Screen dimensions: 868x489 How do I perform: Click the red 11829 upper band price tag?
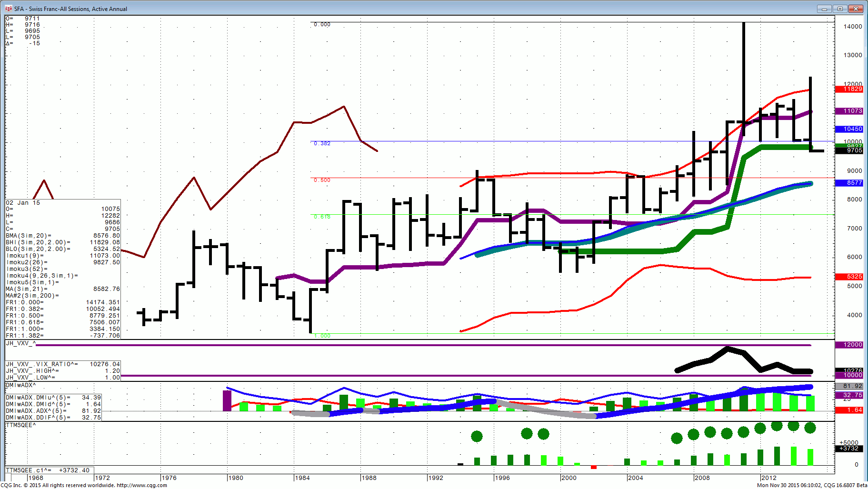click(852, 89)
